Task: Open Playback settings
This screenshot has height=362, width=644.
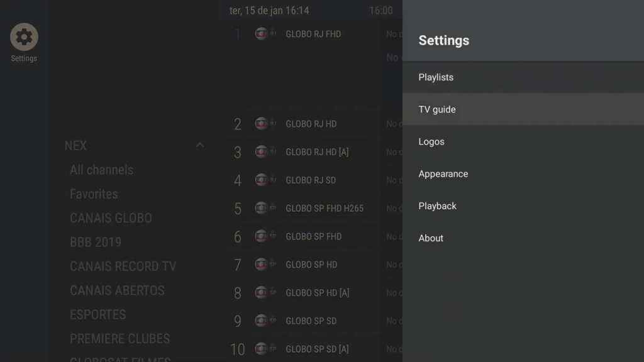Action: coord(438,206)
